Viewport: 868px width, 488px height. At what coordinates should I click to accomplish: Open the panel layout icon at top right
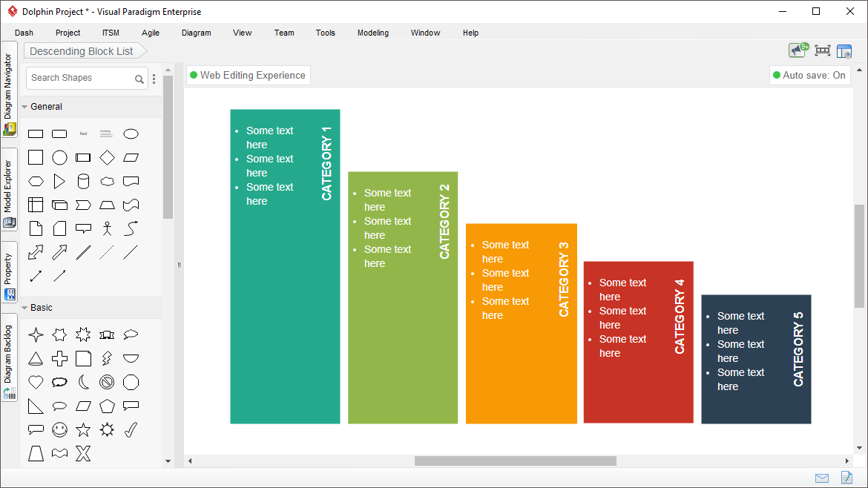[x=844, y=51]
